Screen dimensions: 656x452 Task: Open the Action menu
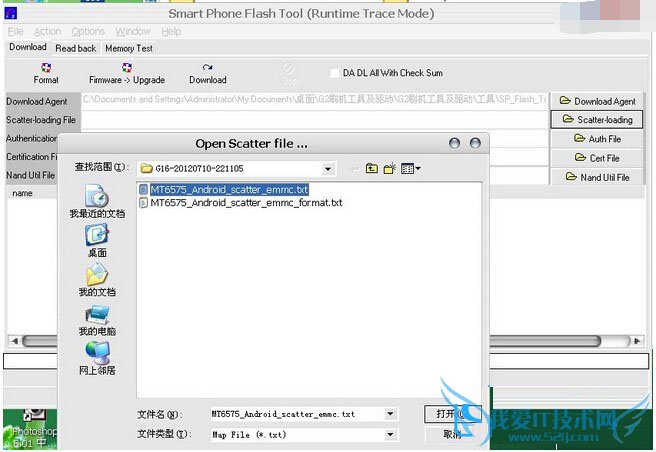[47, 31]
